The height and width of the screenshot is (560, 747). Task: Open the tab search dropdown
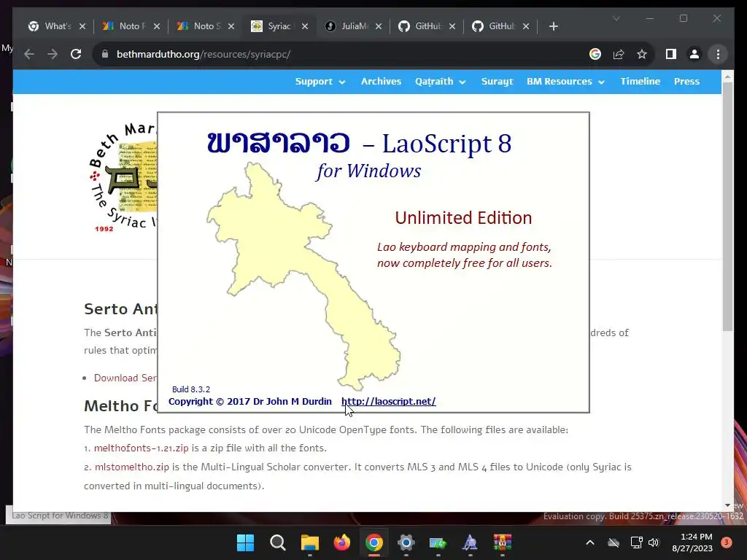(616, 18)
